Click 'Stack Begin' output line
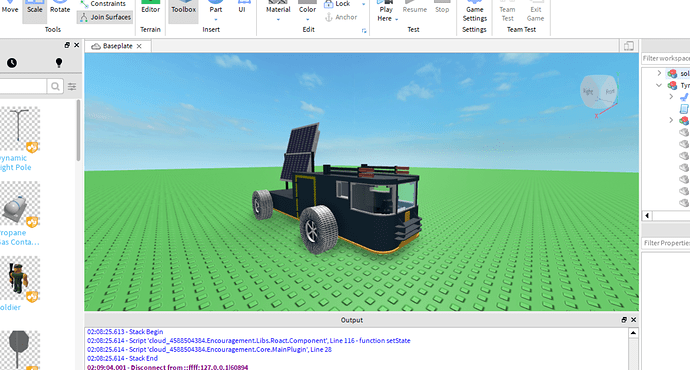The image size is (690, 370). pyautogui.click(x=125, y=332)
